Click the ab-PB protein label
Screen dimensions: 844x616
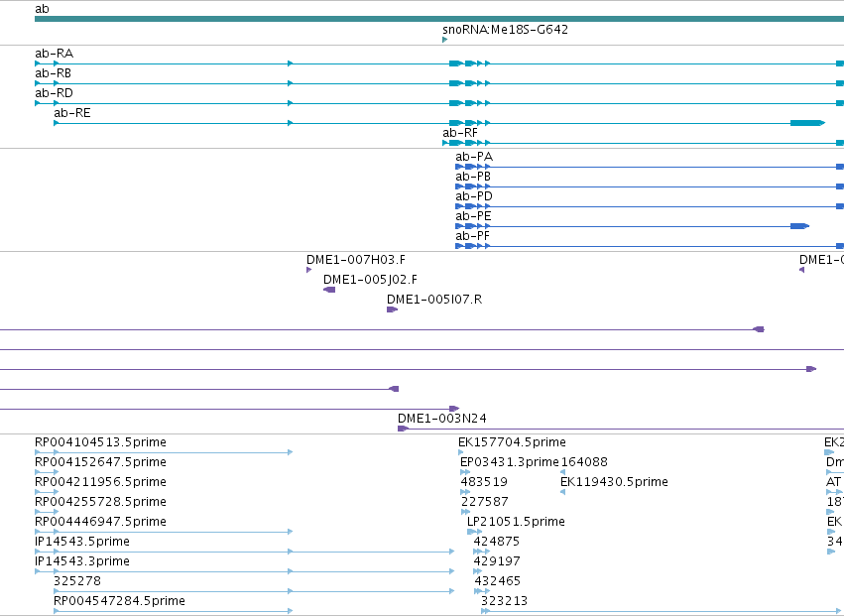[473, 177]
